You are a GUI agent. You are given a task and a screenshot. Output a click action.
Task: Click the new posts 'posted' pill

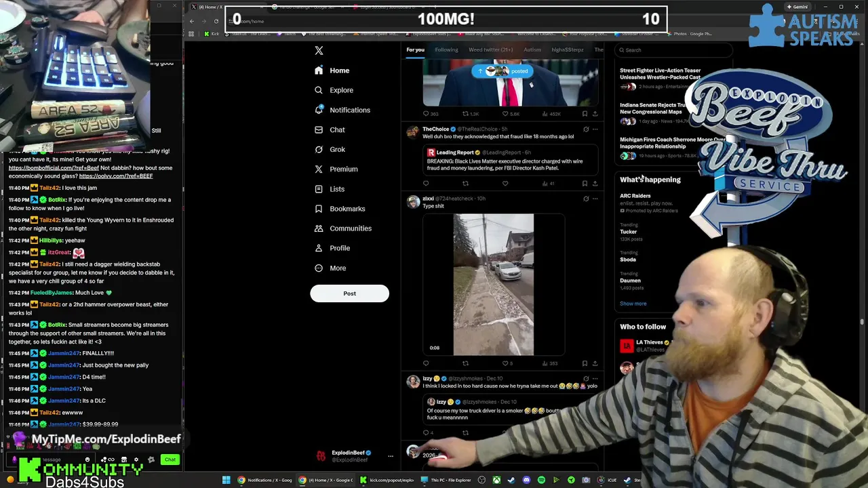(502, 71)
